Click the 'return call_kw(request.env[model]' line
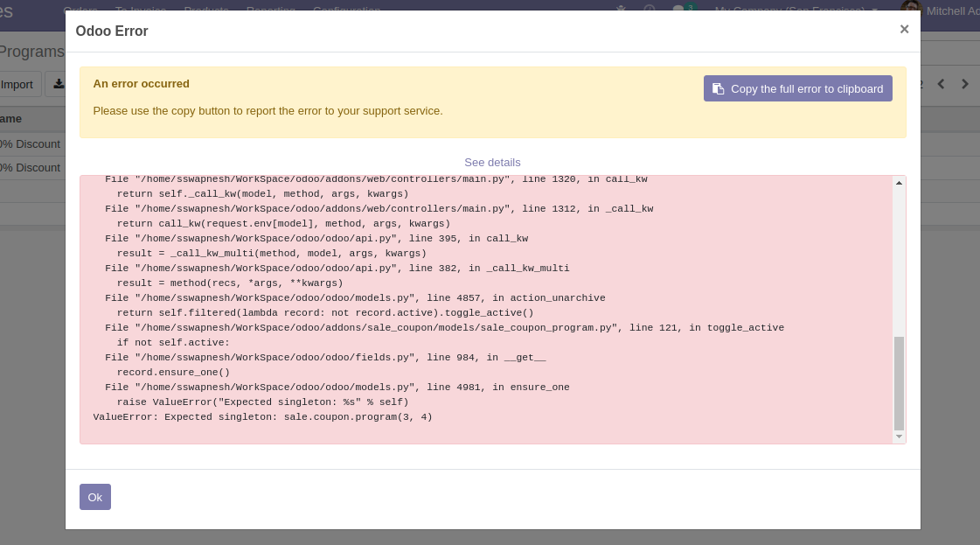 284,223
